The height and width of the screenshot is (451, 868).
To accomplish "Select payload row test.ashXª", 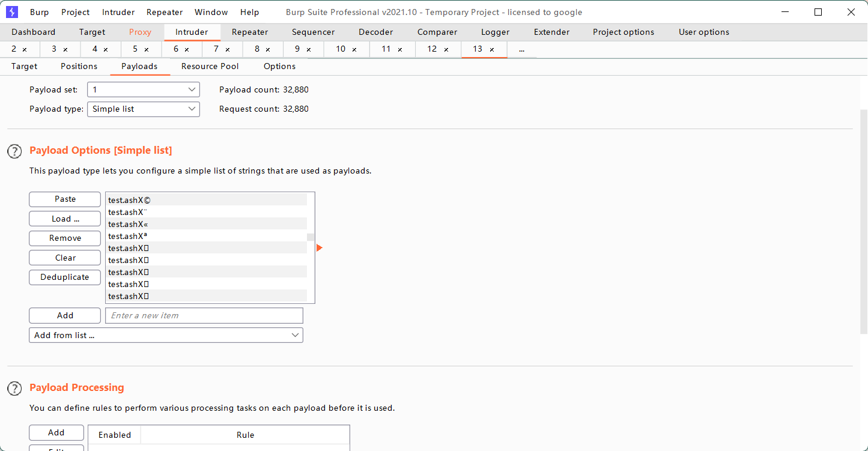I will [x=206, y=236].
